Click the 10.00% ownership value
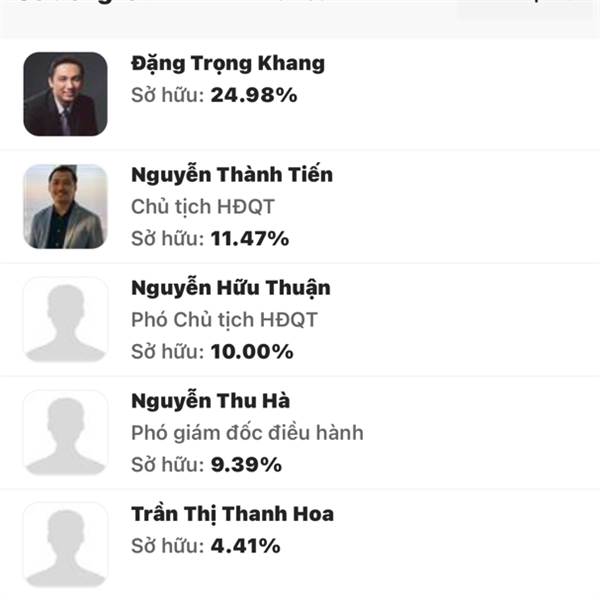This screenshot has width=600, height=600. (x=252, y=351)
